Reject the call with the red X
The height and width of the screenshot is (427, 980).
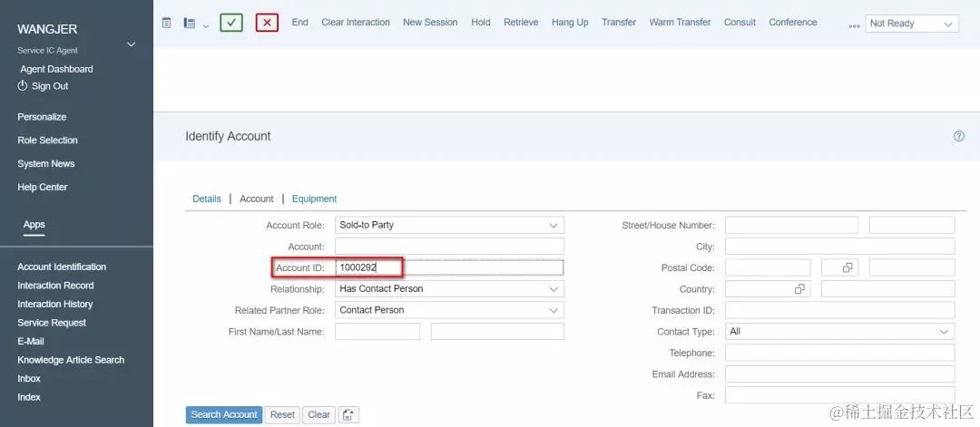point(267,23)
